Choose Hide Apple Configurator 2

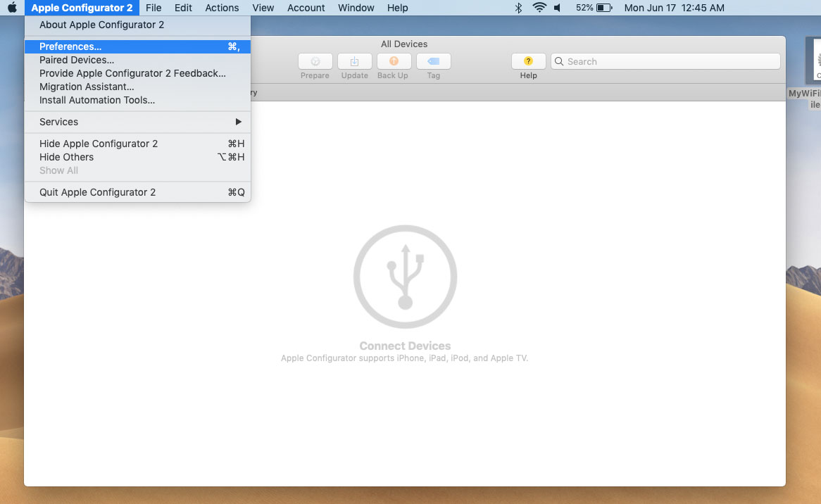[138, 144]
